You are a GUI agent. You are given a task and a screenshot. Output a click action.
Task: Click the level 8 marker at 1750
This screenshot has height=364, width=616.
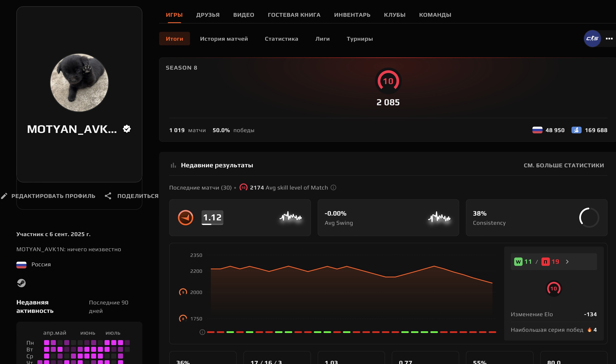(x=183, y=319)
